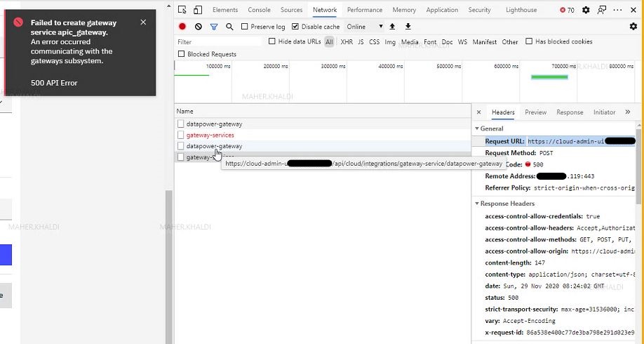
Task: Tick checkbox of red gateway-services row
Action: tap(181, 135)
